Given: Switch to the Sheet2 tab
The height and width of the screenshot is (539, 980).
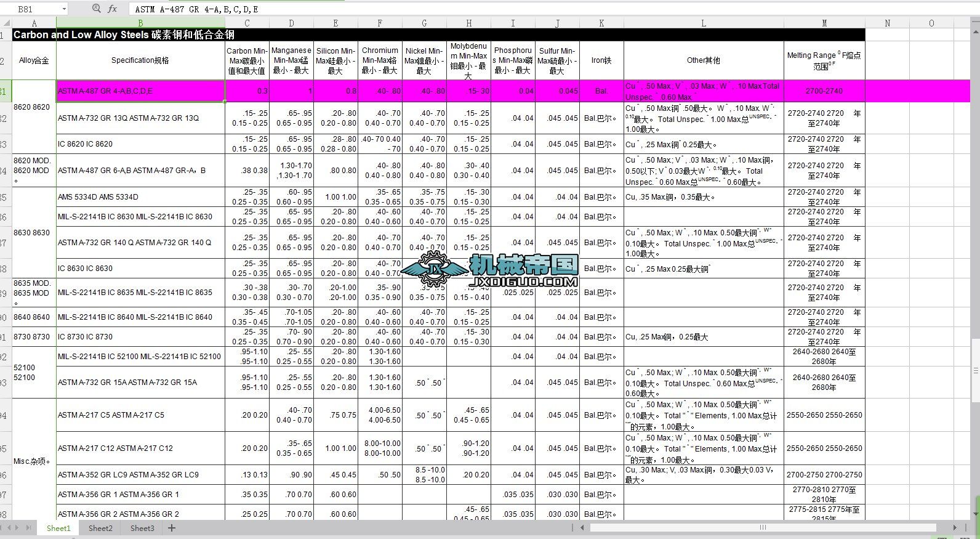Looking at the screenshot, I should (x=100, y=528).
